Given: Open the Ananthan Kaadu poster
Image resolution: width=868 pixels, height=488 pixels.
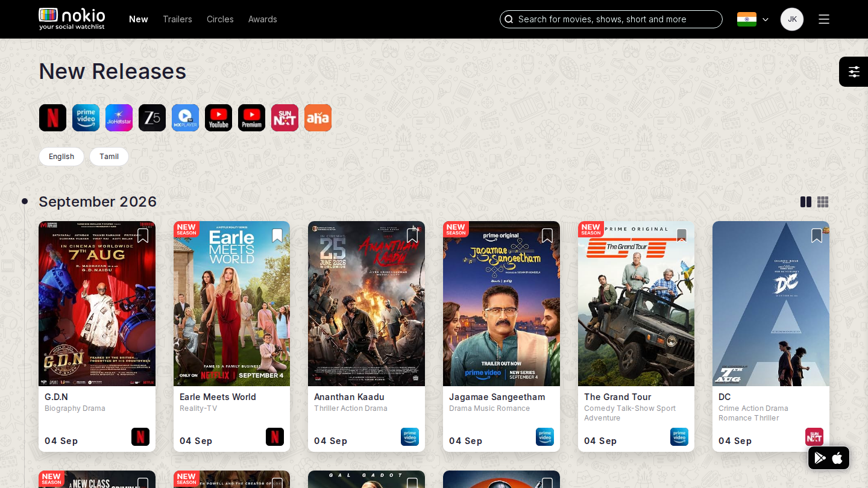Looking at the screenshot, I should (366, 304).
